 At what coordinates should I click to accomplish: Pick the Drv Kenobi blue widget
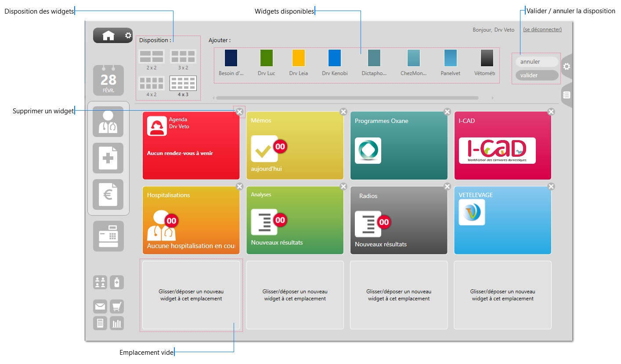[x=335, y=58]
